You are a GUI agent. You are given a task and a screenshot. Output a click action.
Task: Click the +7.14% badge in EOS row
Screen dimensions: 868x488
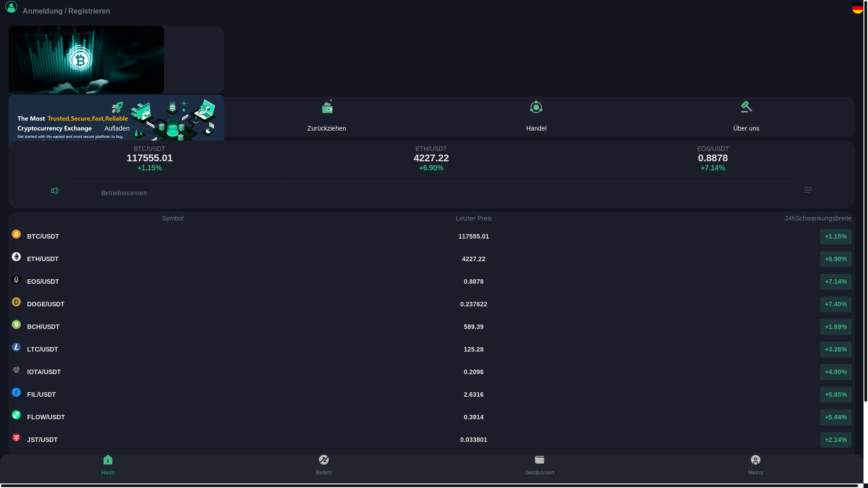[836, 282]
